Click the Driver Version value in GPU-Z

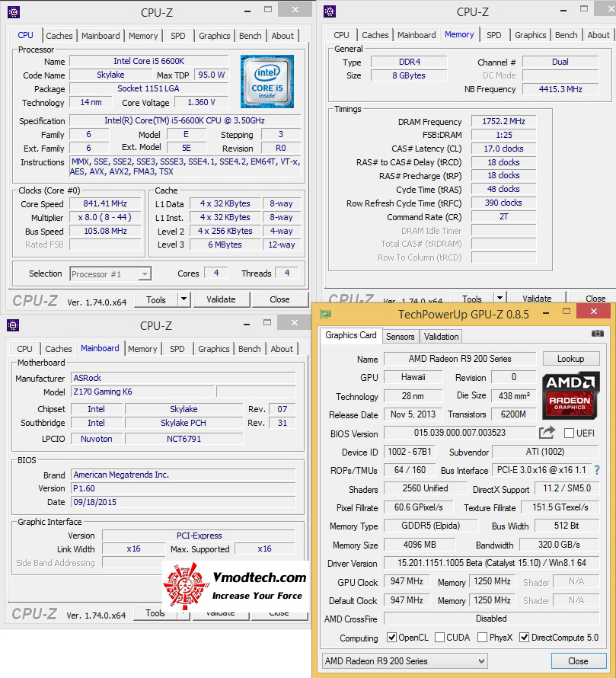click(491, 563)
